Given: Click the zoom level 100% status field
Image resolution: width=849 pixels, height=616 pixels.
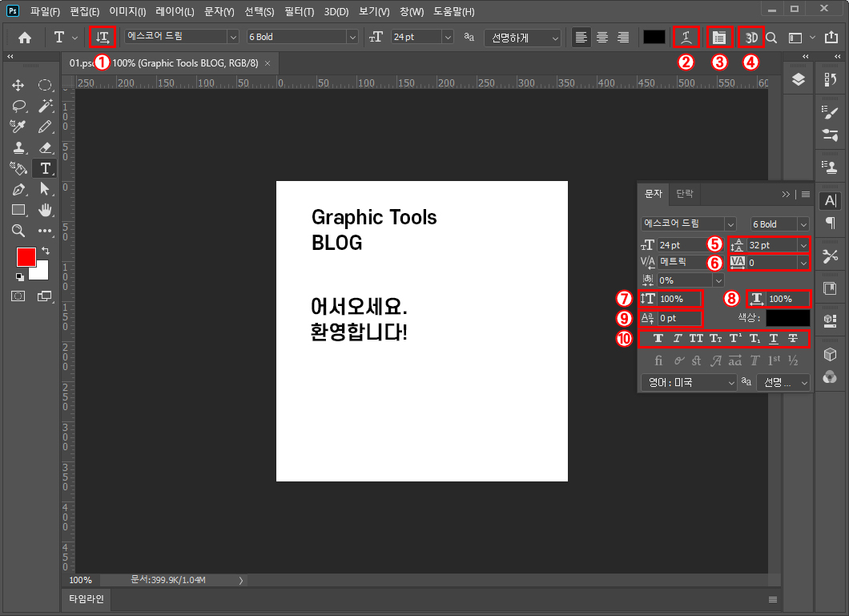Looking at the screenshot, I should [81, 580].
